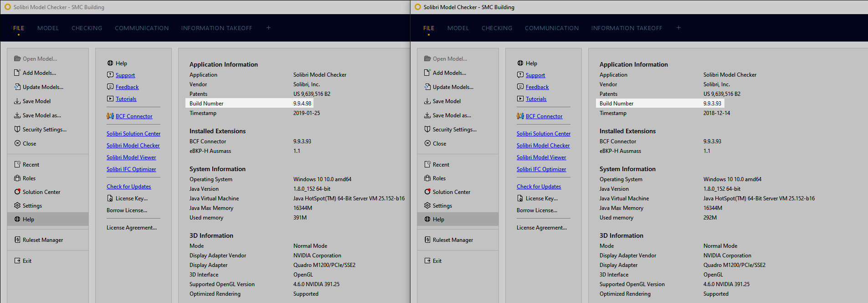Click Open Model folder icon in left window

[x=17, y=58]
